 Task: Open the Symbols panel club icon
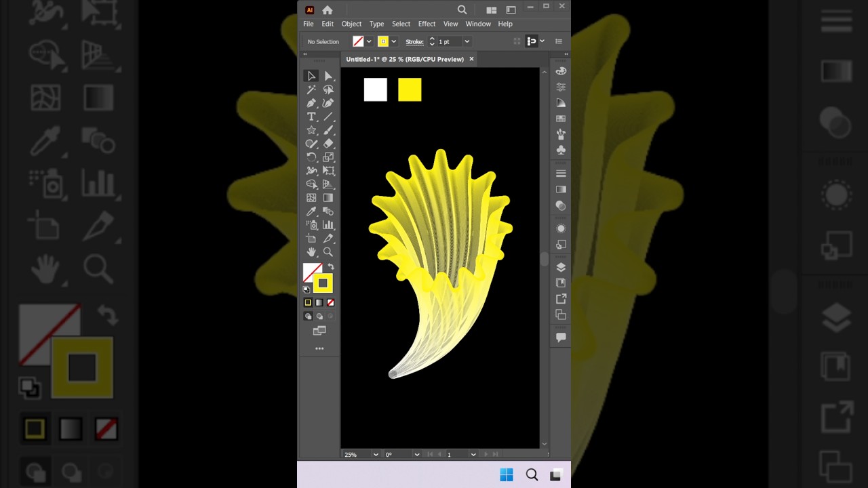561,150
